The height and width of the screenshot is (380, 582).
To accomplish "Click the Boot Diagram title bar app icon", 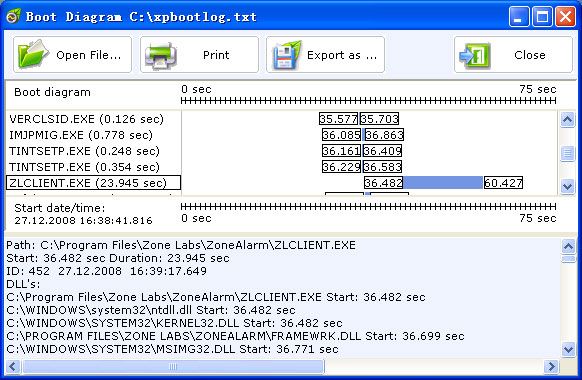I will pos(13,16).
